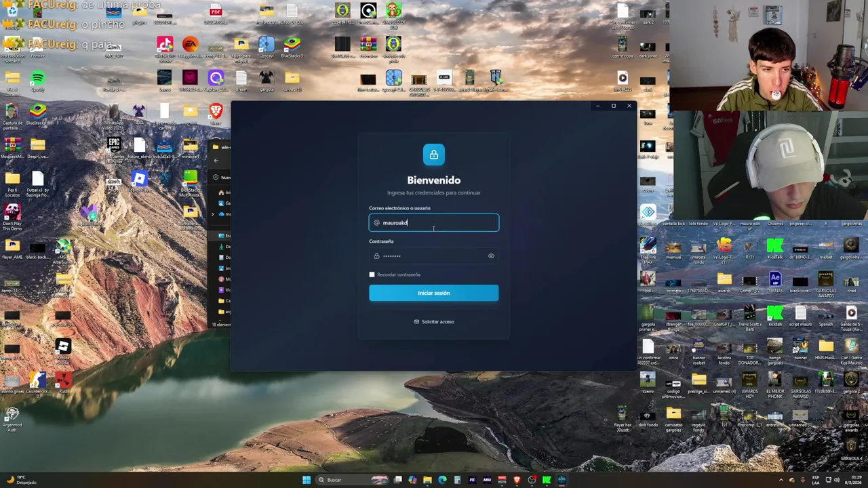
Task: Check the Recordar contraseña checkbox
Action: (x=372, y=274)
